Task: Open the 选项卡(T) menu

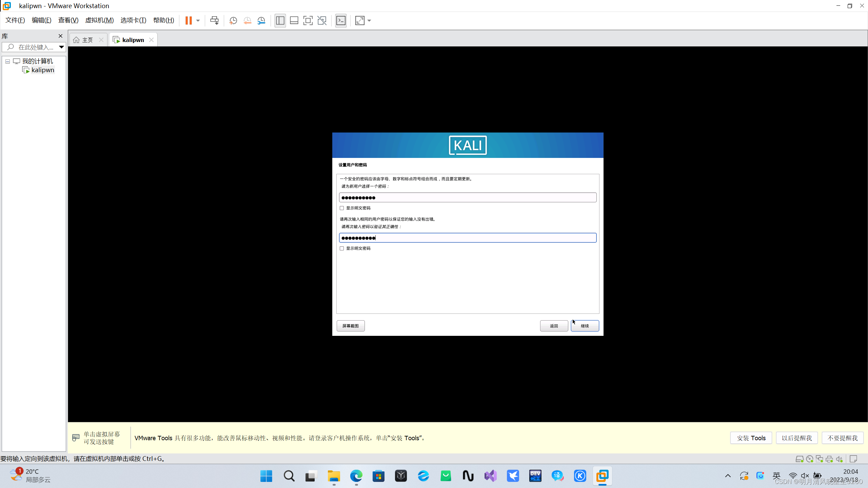Action: click(133, 20)
